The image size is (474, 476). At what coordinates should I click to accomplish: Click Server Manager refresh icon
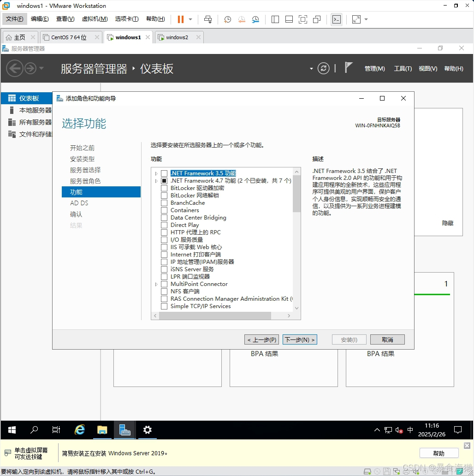coord(324,68)
